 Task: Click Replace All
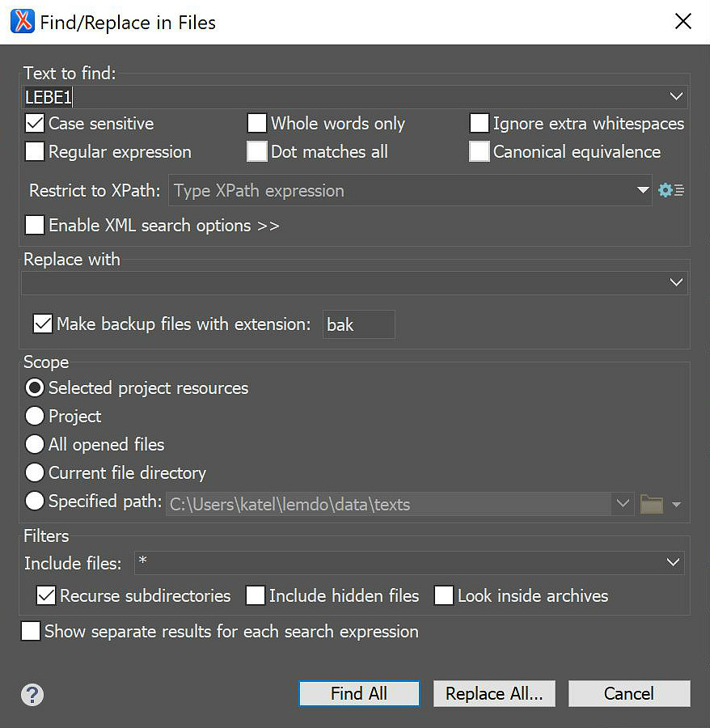tap(494, 693)
